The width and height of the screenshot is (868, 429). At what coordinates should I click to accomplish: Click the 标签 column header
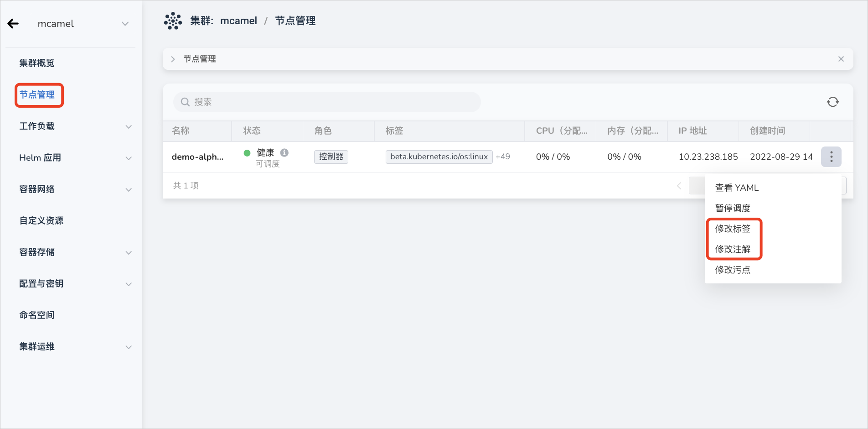394,131
